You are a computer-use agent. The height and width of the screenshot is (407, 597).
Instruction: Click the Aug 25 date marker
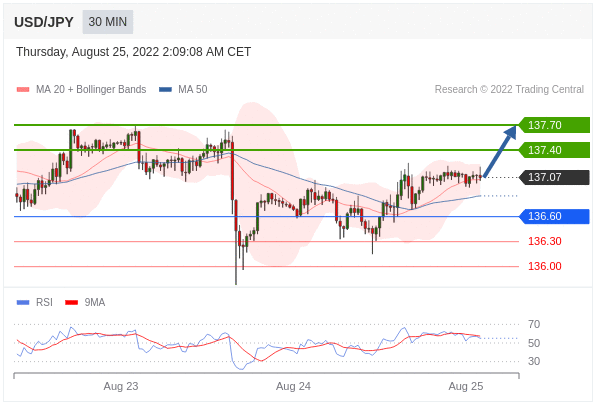(x=466, y=386)
